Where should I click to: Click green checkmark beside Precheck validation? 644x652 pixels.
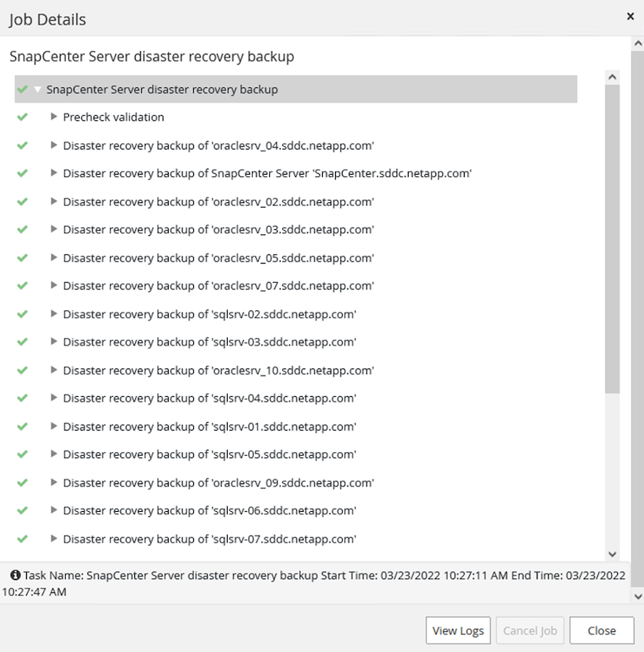(x=22, y=117)
